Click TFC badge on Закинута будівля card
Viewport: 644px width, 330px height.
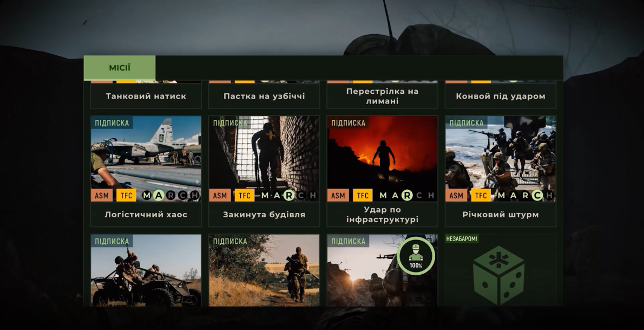(x=245, y=195)
